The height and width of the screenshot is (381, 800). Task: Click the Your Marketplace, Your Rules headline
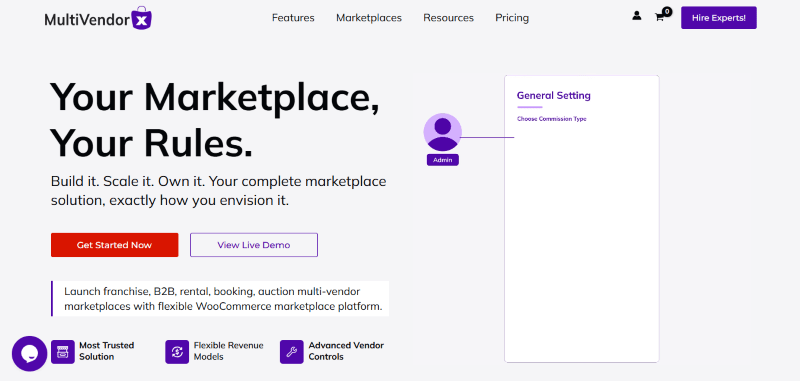pos(214,119)
